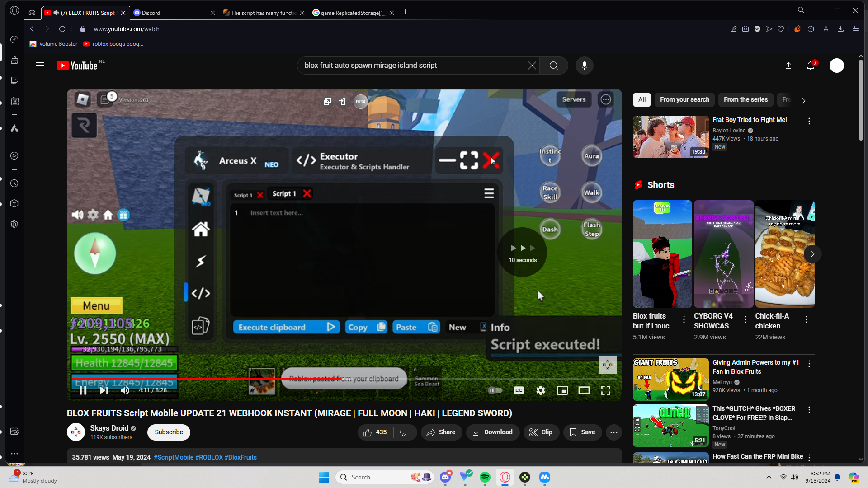The image size is (868, 488).
Task: Like the video with 435 likes
Action: click(375, 432)
